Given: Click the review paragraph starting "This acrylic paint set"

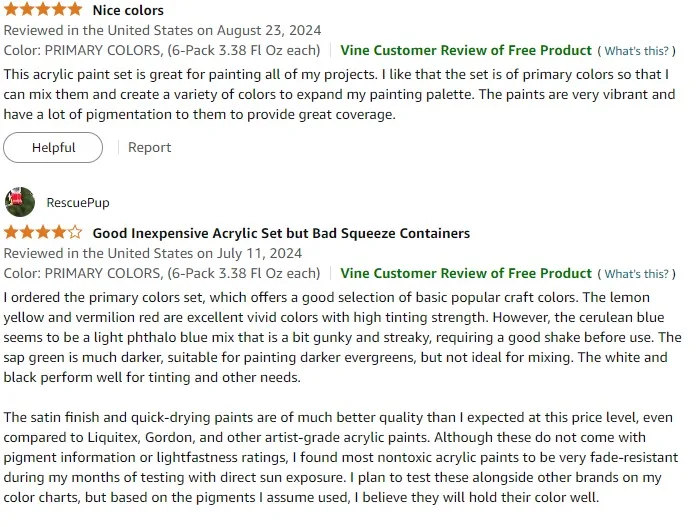Looking at the screenshot, I should (x=340, y=95).
